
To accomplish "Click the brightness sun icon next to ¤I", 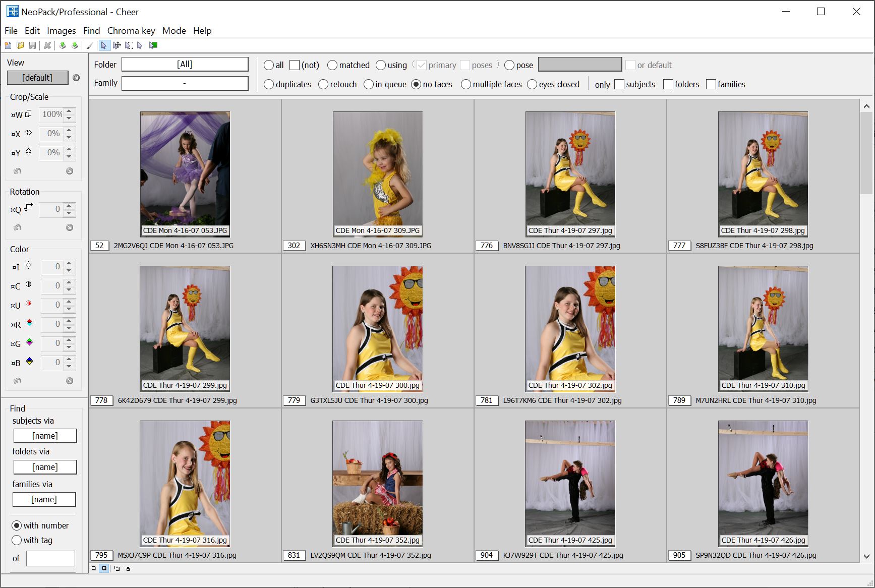I will 29,265.
